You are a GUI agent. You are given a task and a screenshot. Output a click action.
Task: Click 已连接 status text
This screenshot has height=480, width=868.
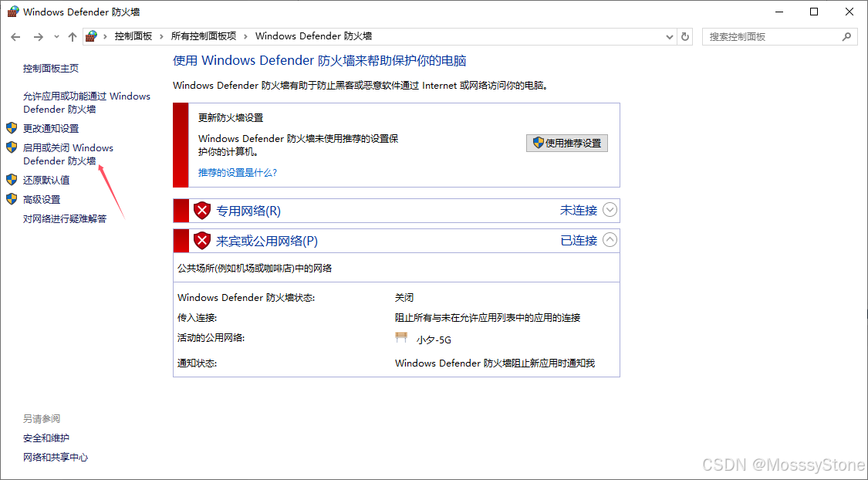tap(579, 240)
